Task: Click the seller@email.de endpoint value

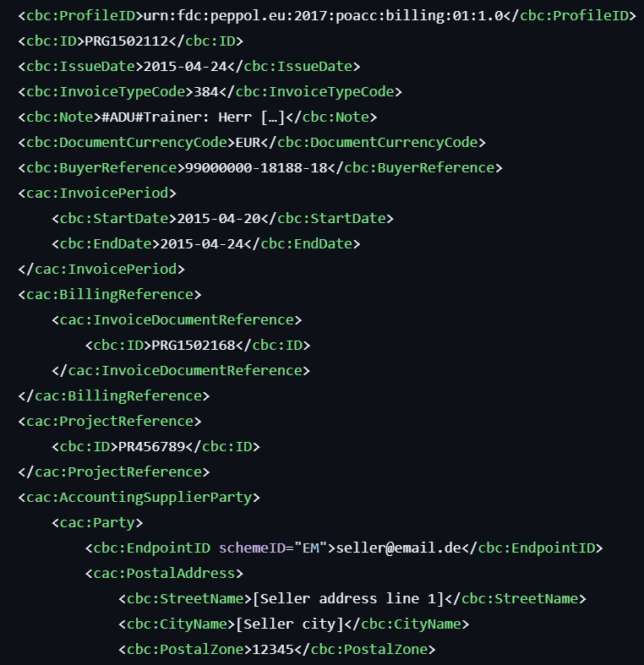Action: coord(399,548)
